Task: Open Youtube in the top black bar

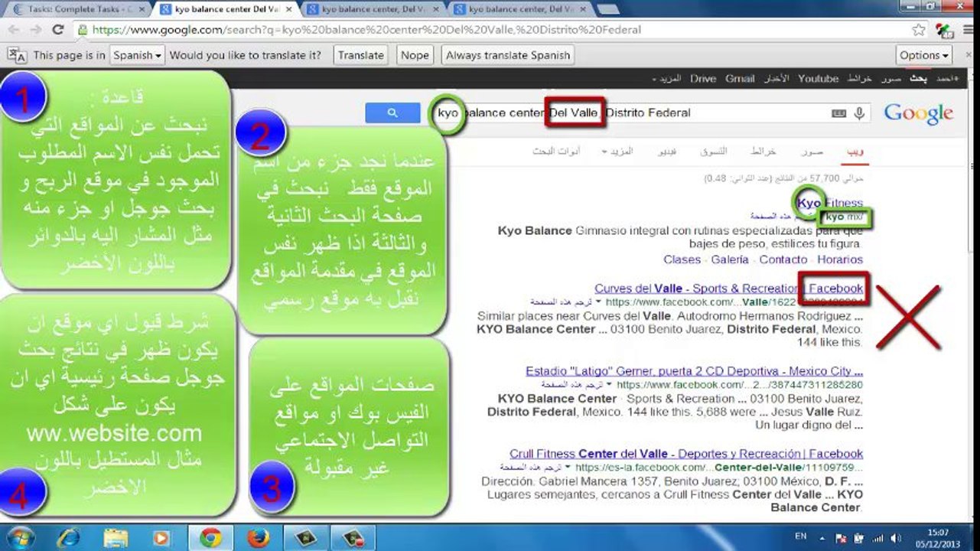Action: tap(819, 79)
